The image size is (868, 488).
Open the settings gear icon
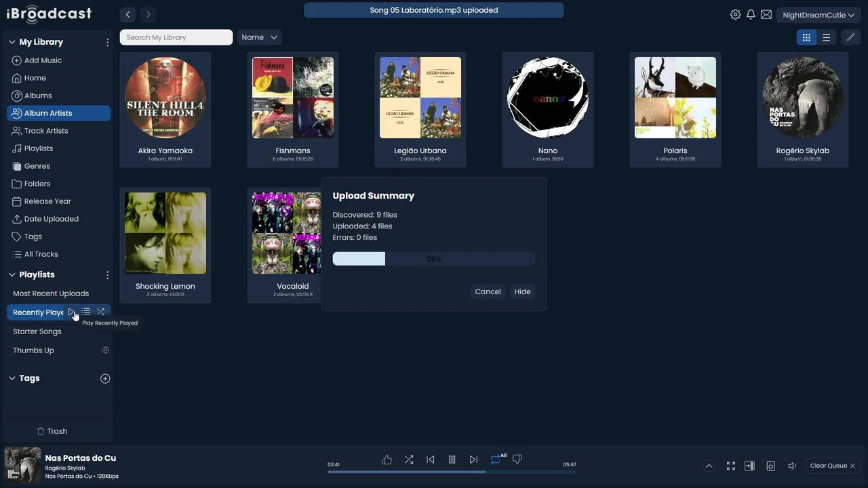tap(735, 15)
